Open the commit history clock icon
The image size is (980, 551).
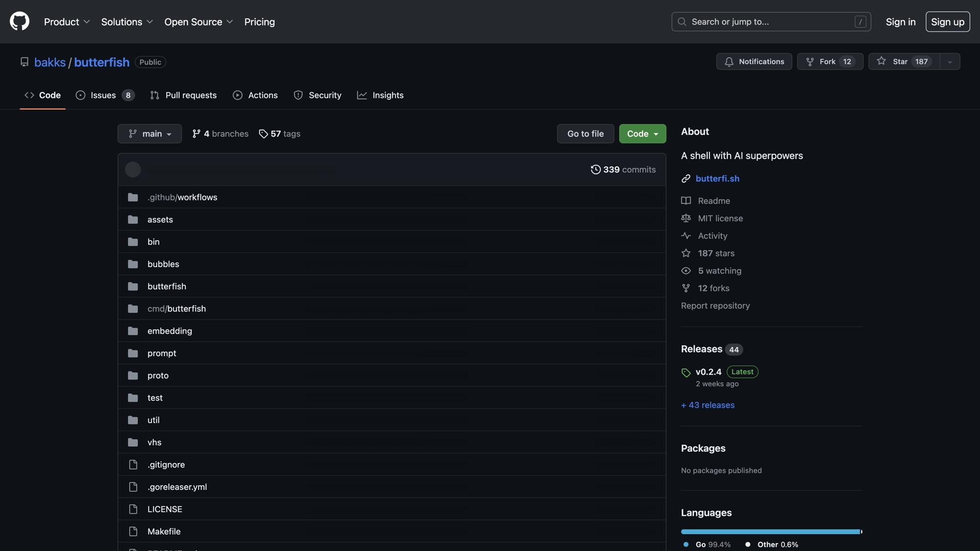tap(595, 169)
